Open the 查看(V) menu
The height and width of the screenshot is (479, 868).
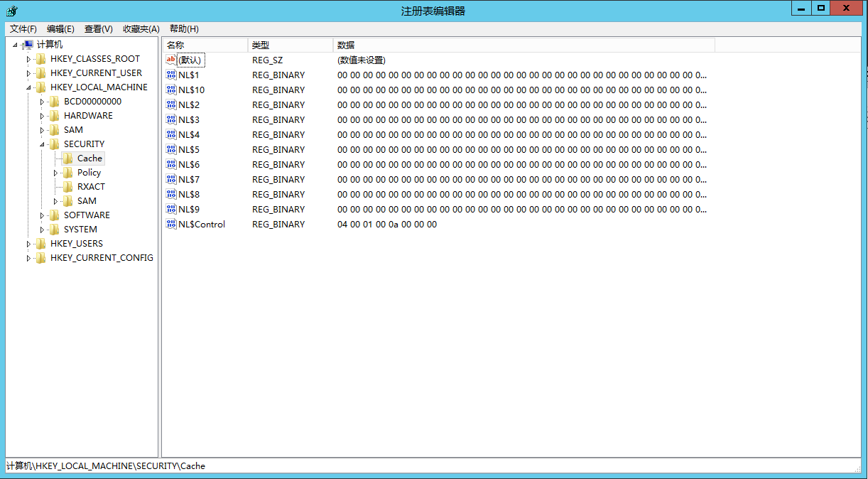click(98, 28)
